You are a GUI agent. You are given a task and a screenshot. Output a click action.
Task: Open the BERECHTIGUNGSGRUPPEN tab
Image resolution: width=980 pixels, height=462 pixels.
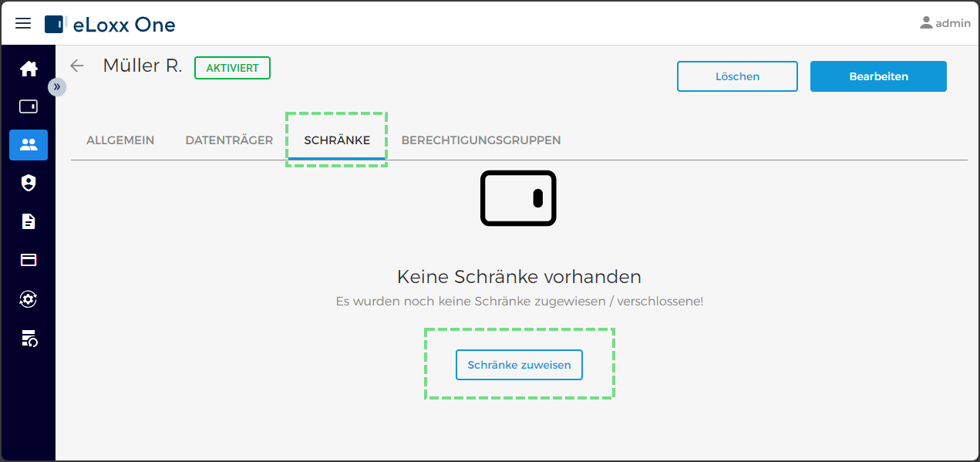point(481,140)
